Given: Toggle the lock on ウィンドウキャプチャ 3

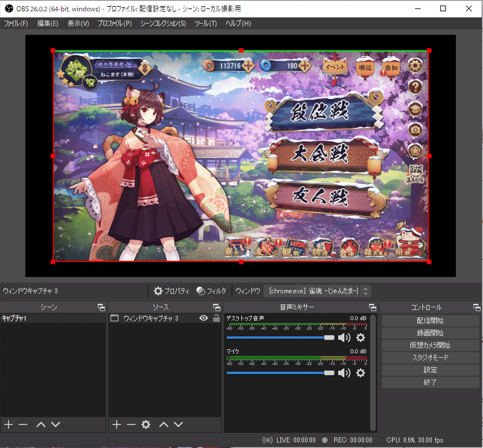Looking at the screenshot, I should click(x=216, y=318).
